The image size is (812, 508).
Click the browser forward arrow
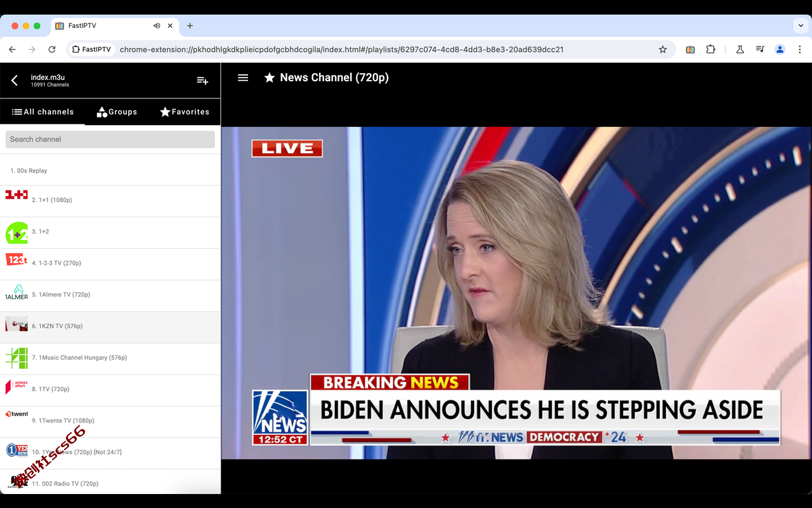click(x=32, y=50)
